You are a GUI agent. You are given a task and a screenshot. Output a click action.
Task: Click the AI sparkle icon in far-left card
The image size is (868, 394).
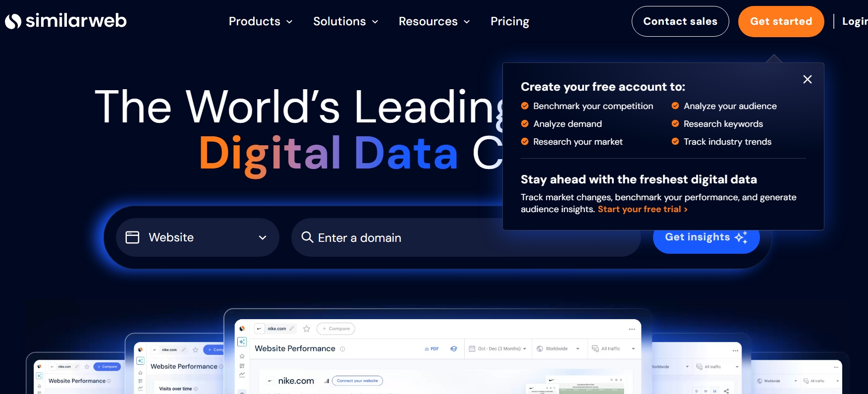pos(39,376)
